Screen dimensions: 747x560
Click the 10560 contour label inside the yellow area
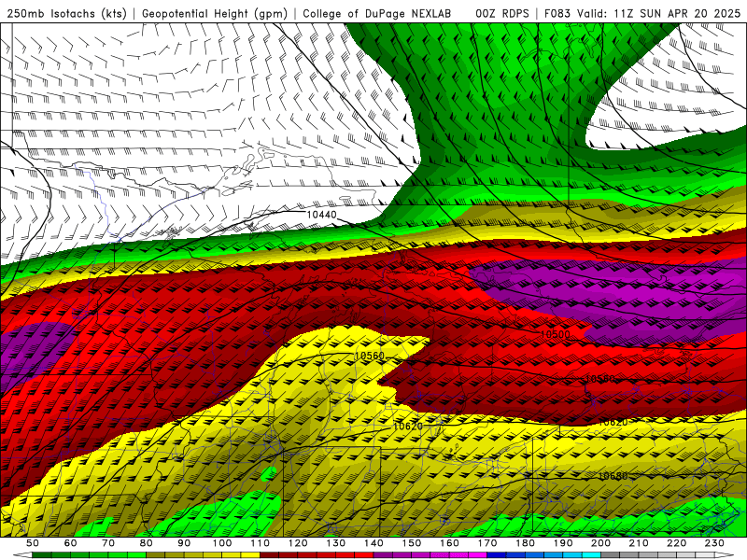pos(369,356)
